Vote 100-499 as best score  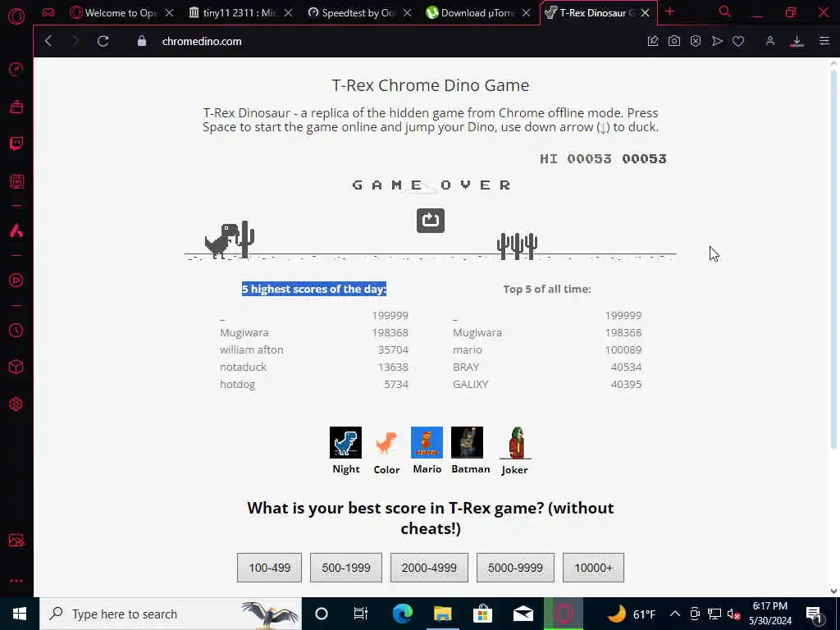coord(269,568)
